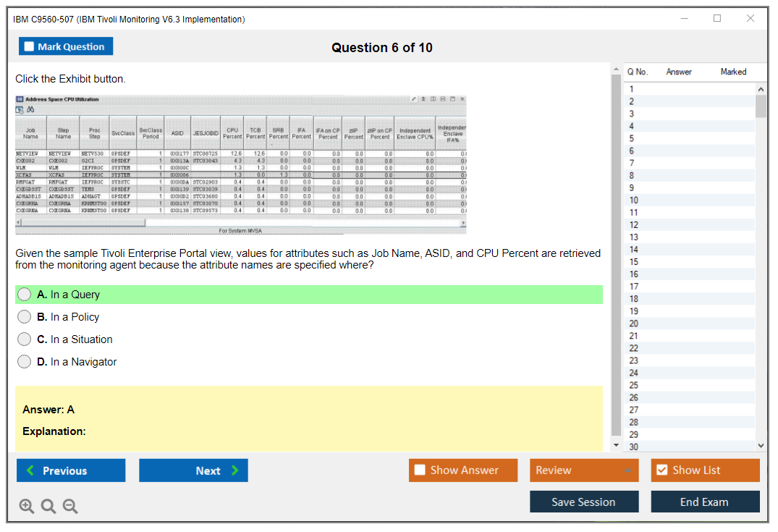The height and width of the screenshot is (532, 778).
Task: Click the zoom in magnifier icon
Action: pyautogui.click(x=27, y=507)
